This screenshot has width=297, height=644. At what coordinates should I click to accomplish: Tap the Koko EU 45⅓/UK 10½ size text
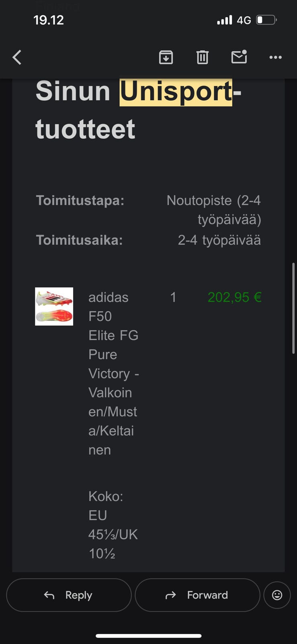pos(113,525)
